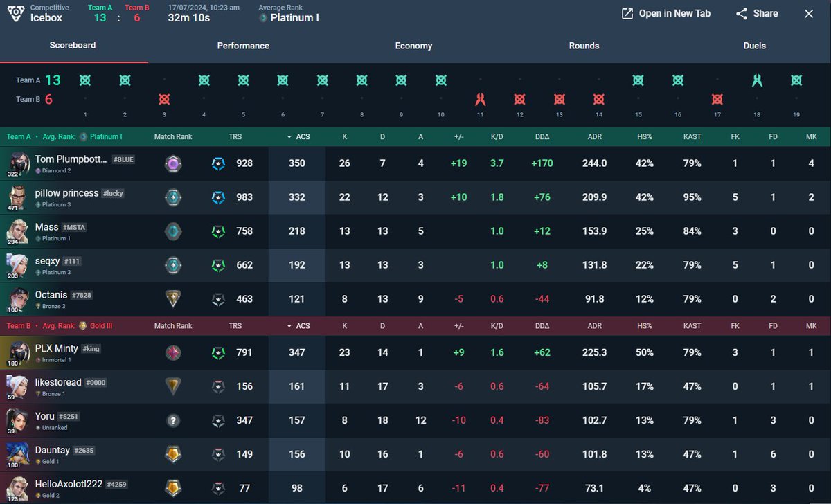Select round 18 defuse marker

757,80
